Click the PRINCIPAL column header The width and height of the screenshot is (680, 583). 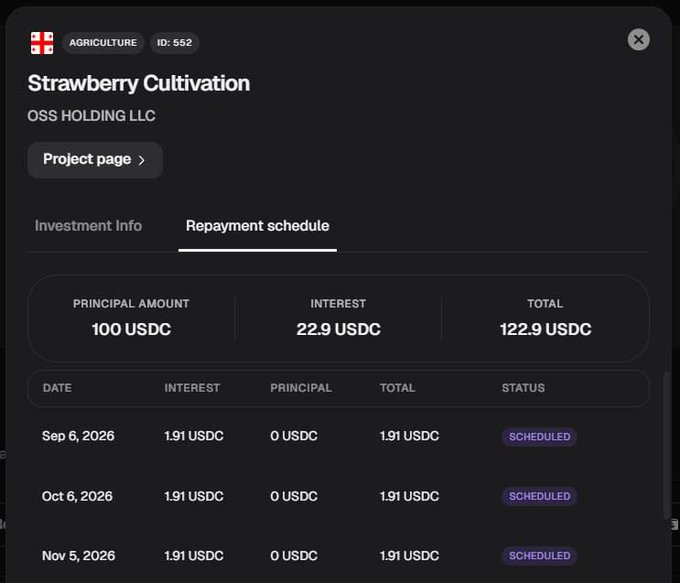pyautogui.click(x=301, y=388)
